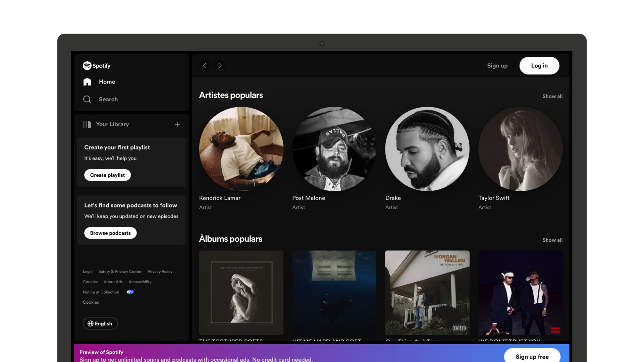Open the English language selector
Viewport: 644px width, 362px height.
[100, 323]
